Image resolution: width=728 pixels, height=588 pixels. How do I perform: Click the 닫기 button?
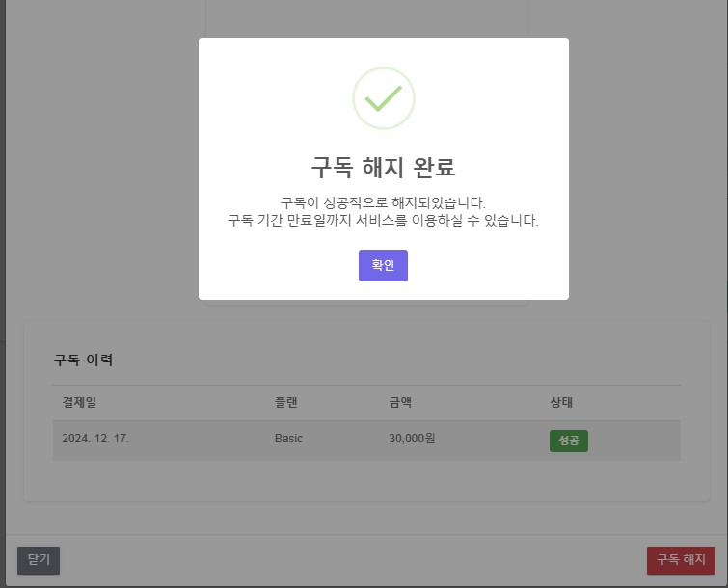point(39,560)
